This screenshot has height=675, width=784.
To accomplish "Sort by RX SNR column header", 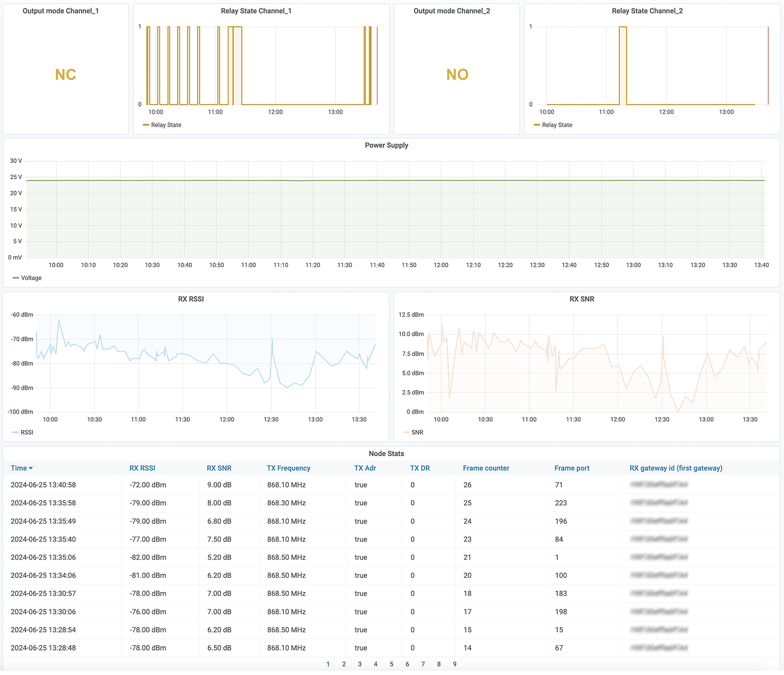I will tap(219, 468).
